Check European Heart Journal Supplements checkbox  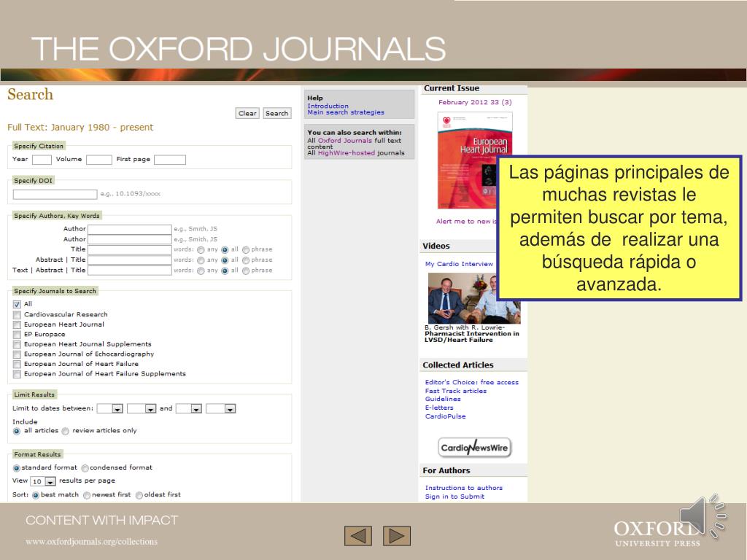click(x=18, y=345)
